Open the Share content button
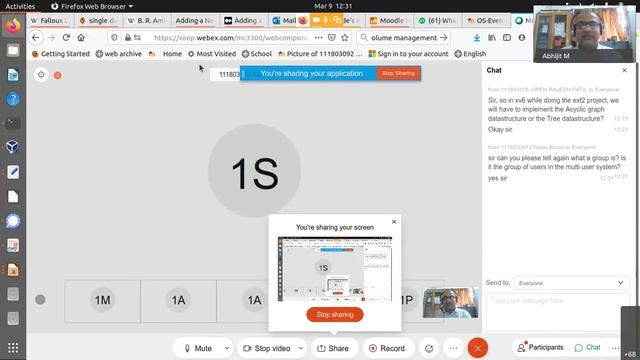The width and height of the screenshot is (640, 360). pos(334,348)
